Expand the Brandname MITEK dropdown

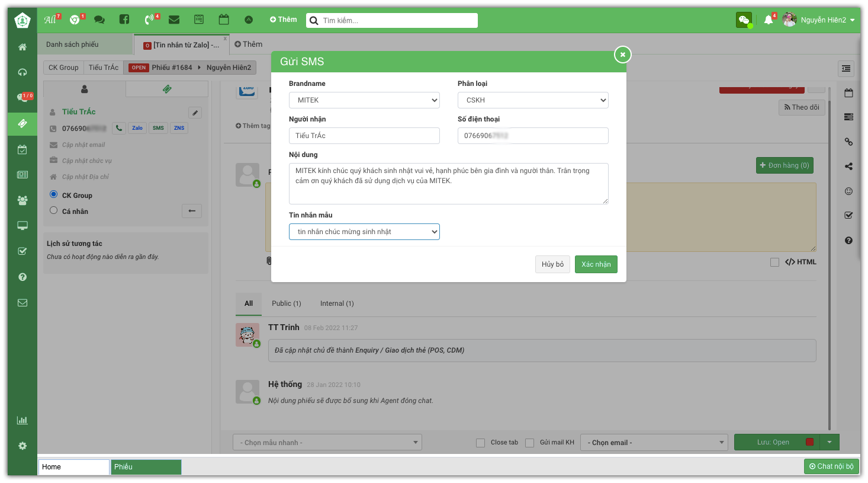tap(364, 100)
